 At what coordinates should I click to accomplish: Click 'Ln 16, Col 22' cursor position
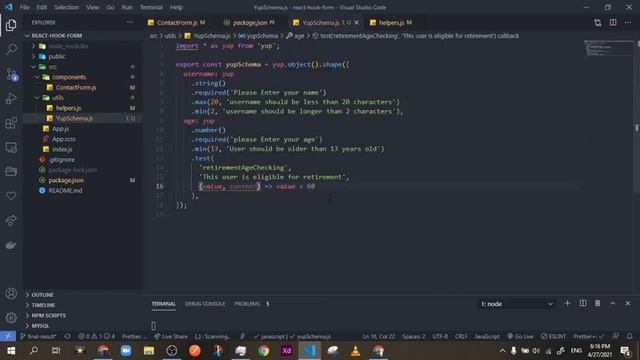click(x=379, y=336)
